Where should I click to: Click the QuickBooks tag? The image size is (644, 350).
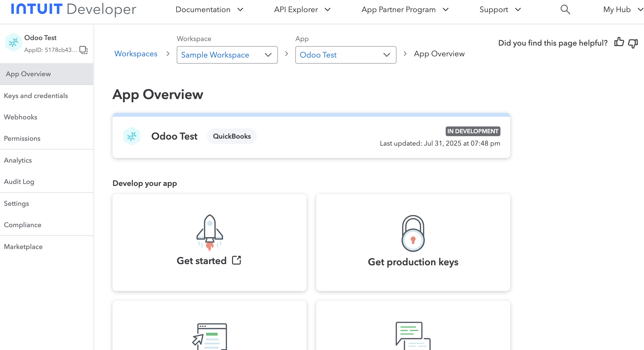pos(232,136)
